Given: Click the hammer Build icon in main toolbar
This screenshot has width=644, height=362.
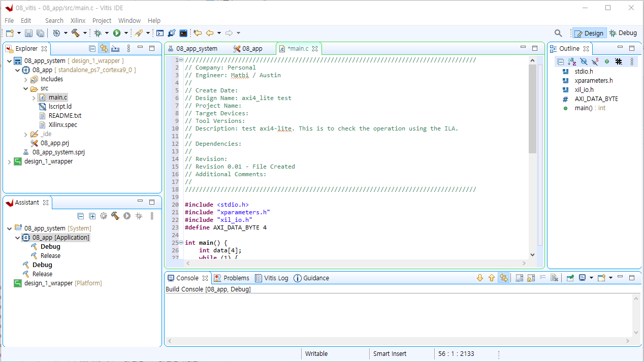Looking at the screenshot, I should (76, 33).
